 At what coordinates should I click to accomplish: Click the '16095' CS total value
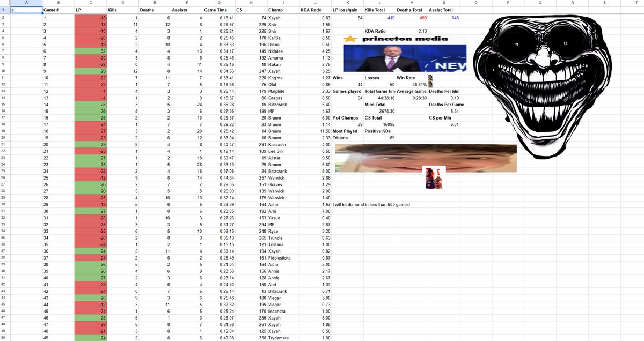pyautogui.click(x=379, y=124)
